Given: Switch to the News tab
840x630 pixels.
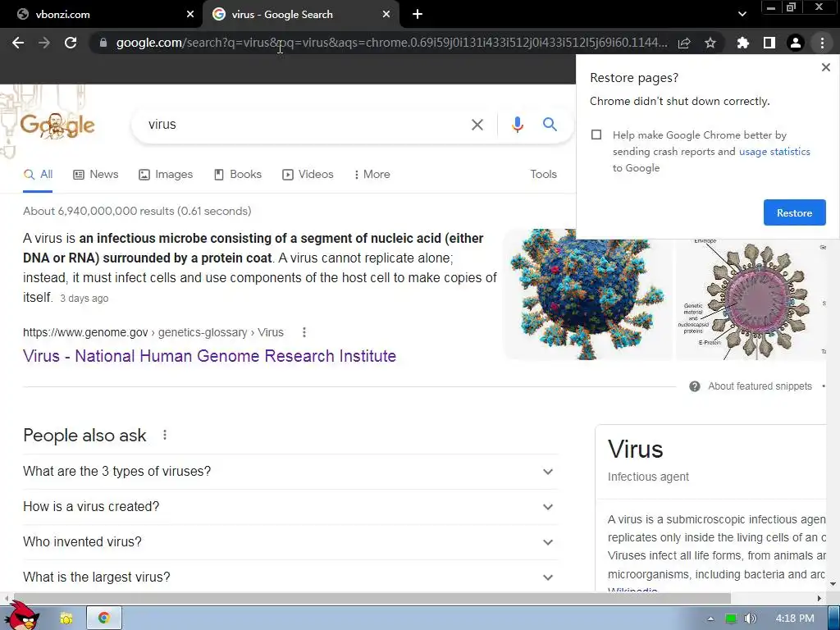Looking at the screenshot, I should click(96, 175).
